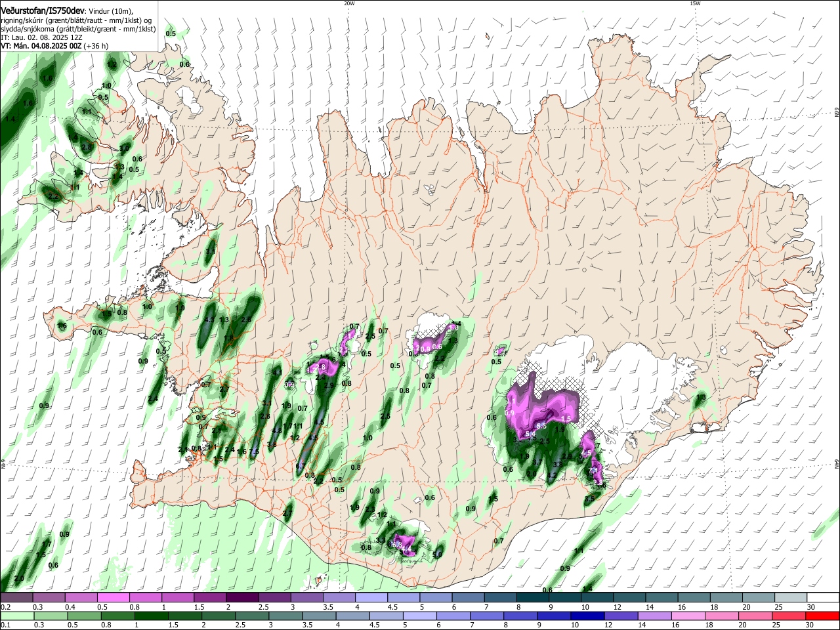Image resolution: width=840 pixels, height=630 pixels.
Task: Click the 'slydda/snjókoma' legend description line
Action: (77, 29)
